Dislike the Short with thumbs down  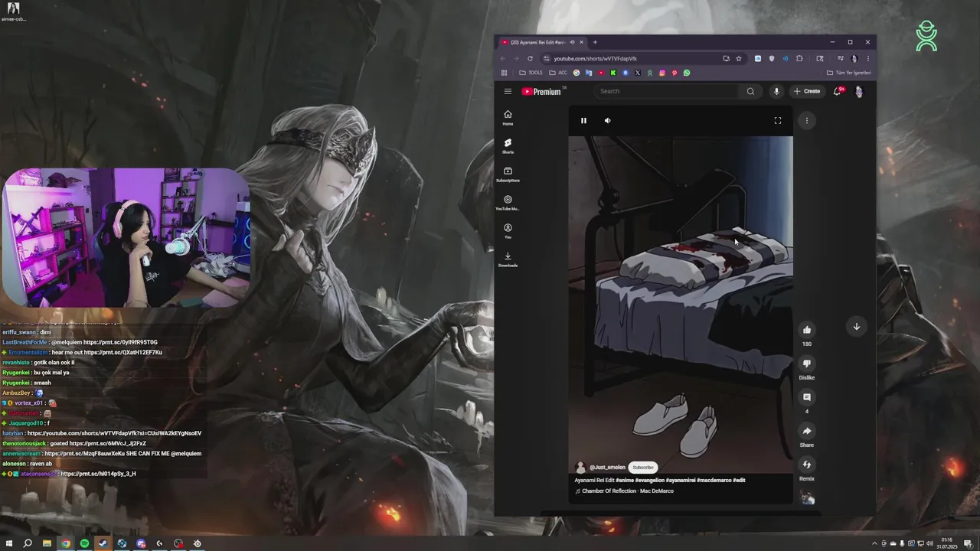click(x=806, y=364)
